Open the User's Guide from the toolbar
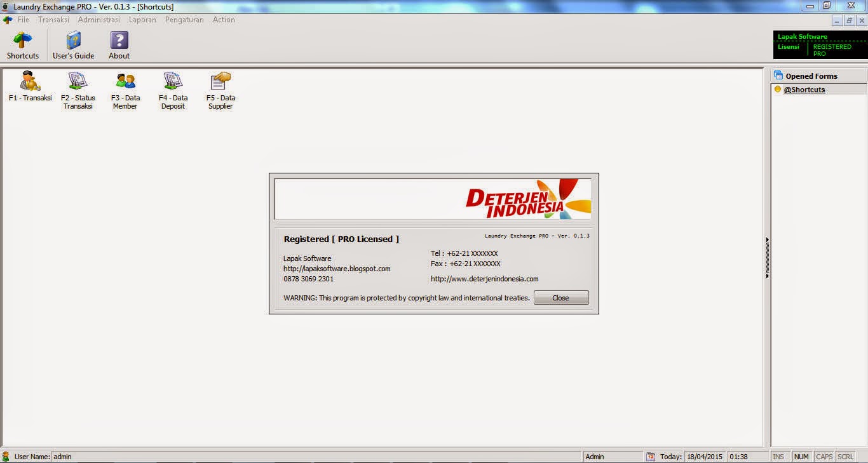This screenshot has height=463, width=868. coord(72,43)
